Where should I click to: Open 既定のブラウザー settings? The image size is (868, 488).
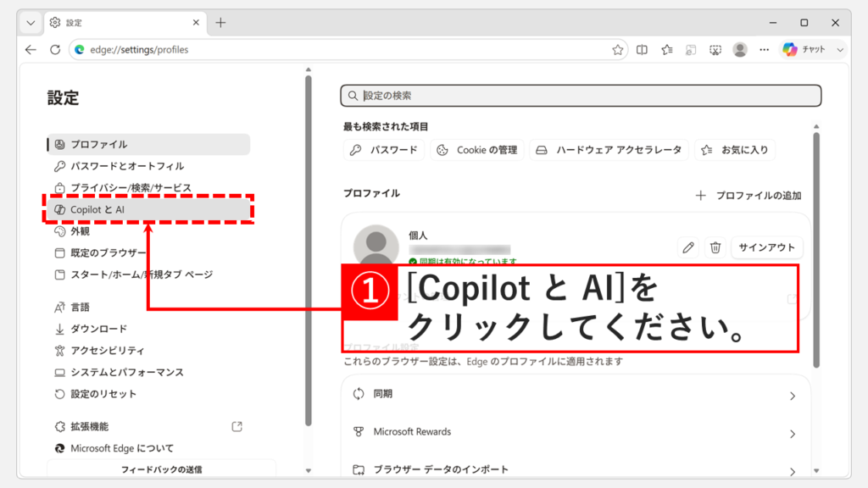click(x=148, y=252)
